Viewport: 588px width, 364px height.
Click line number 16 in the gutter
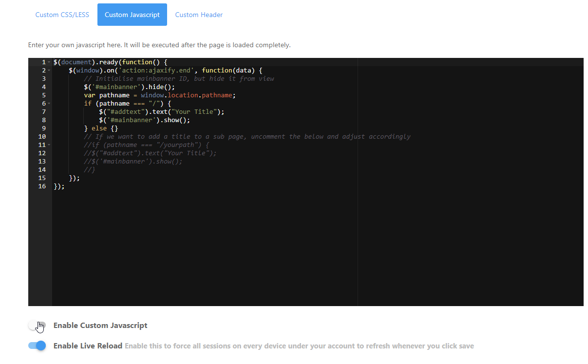[x=42, y=186]
